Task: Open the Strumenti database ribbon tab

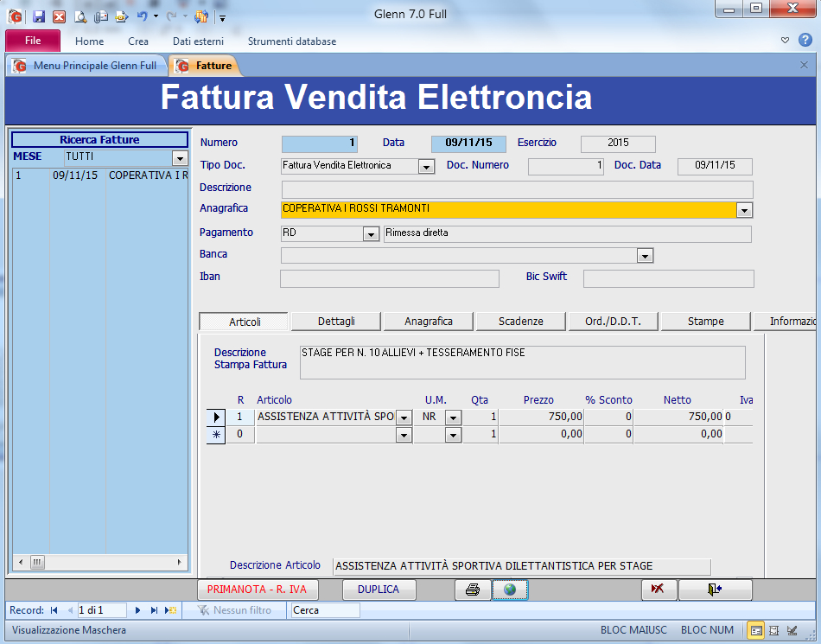Action: [x=292, y=41]
